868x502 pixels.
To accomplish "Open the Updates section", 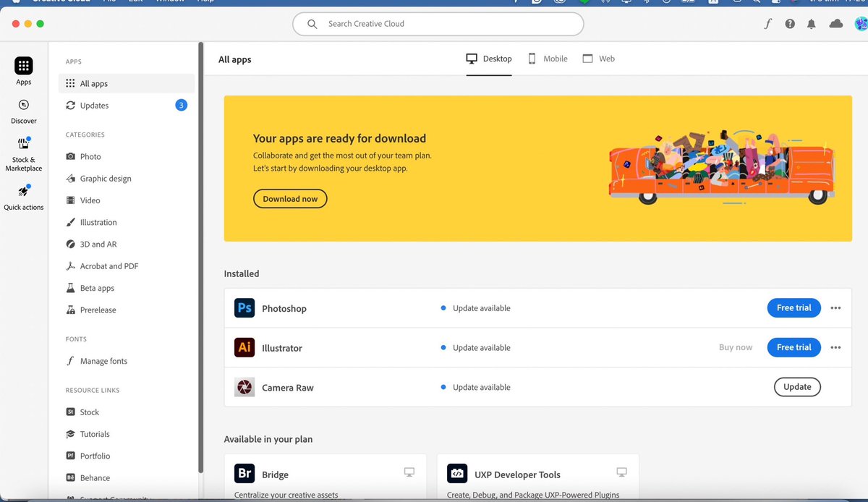I will [x=127, y=106].
